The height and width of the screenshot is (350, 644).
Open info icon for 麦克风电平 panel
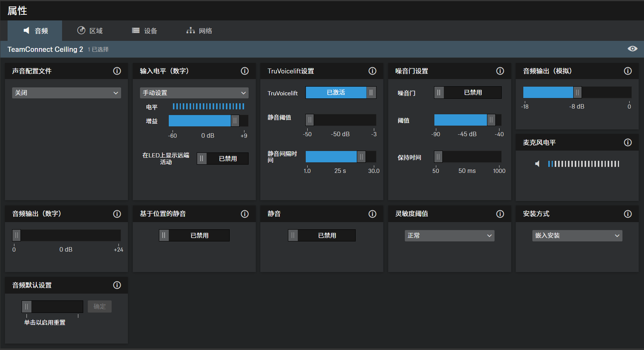(628, 143)
